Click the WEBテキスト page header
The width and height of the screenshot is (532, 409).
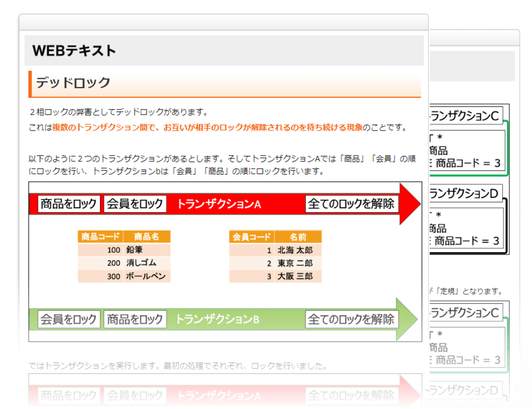coord(74,50)
